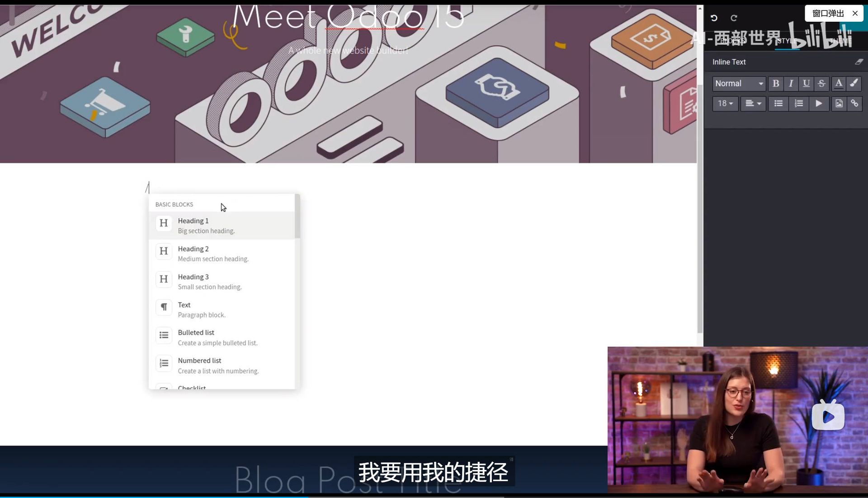868x498 pixels.
Task: Click the Heading 3 H icon
Action: click(164, 279)
